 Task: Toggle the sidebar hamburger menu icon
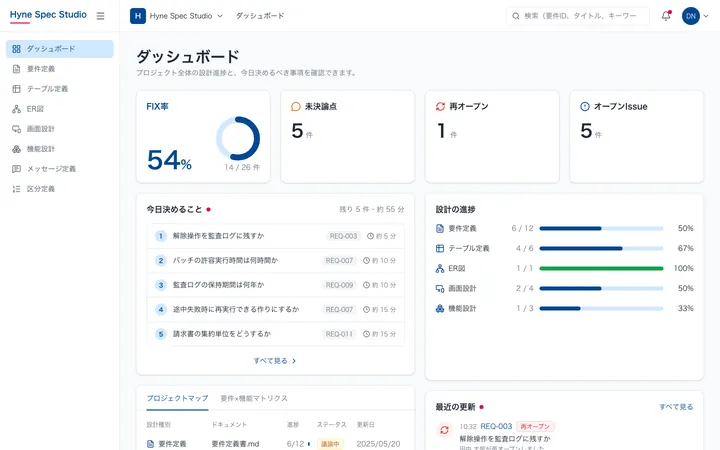pos(100,16)
